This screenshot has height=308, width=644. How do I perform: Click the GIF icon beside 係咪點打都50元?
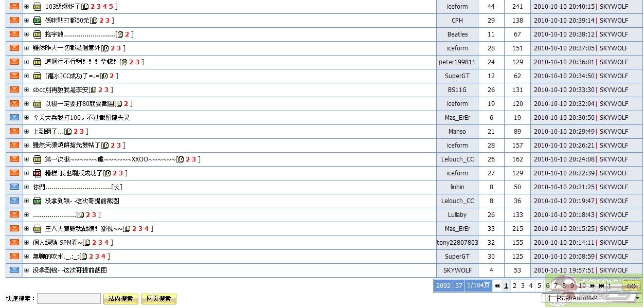37,21
